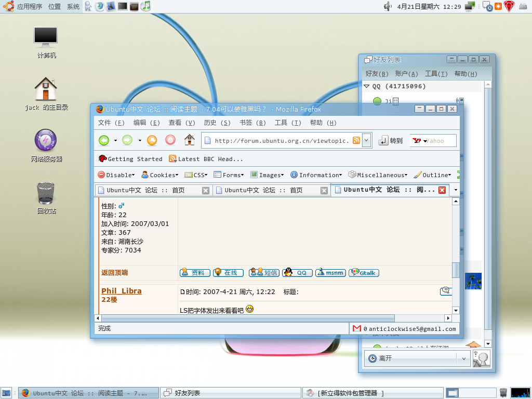The height and width of the screenshot is (399, 532).
Task: Click the 返回顶端 back to top link
Action: [114, 272]
